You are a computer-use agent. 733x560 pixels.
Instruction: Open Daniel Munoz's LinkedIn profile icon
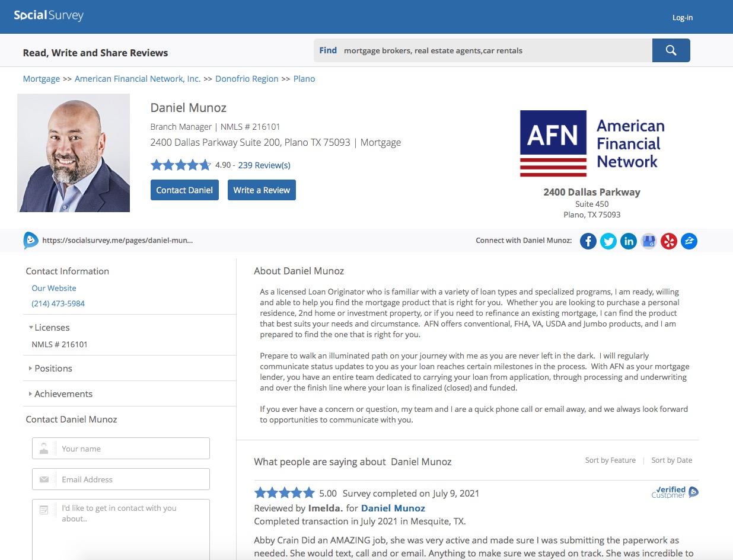coord(628,241)
